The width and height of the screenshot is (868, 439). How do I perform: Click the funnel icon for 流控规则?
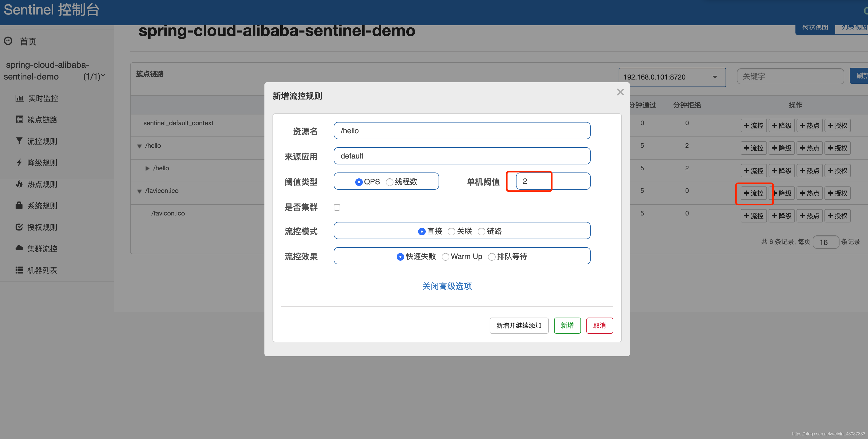(20, 141)
